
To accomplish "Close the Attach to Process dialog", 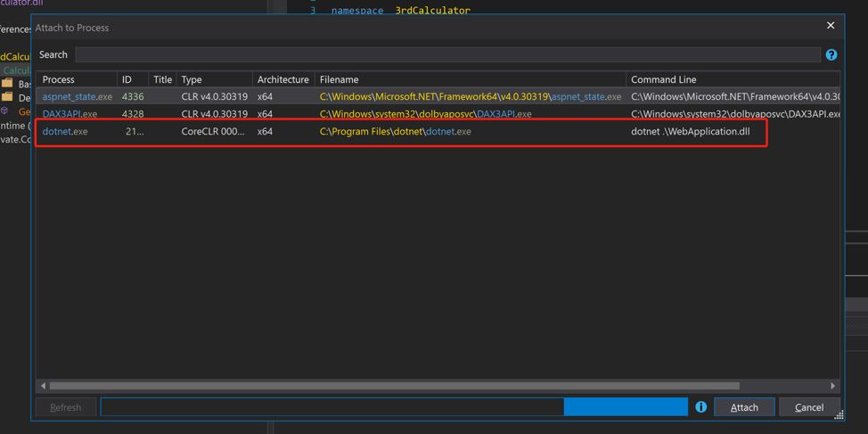I will pos(831,26).
